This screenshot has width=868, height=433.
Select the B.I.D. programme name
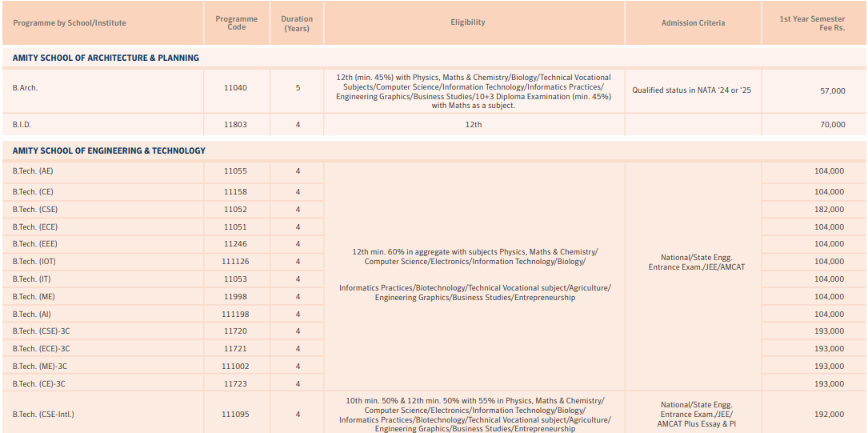coord(22,125)
